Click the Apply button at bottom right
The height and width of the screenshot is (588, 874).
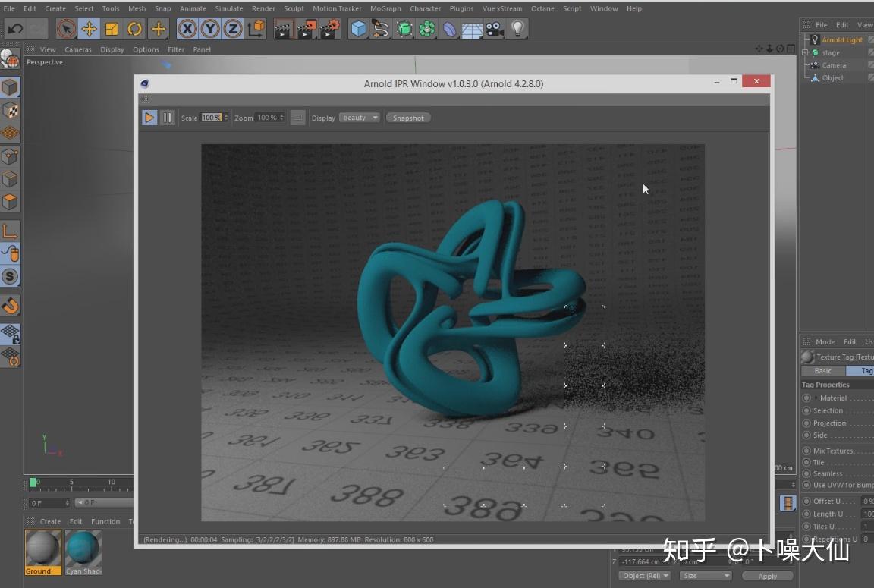tap(768, 575)
